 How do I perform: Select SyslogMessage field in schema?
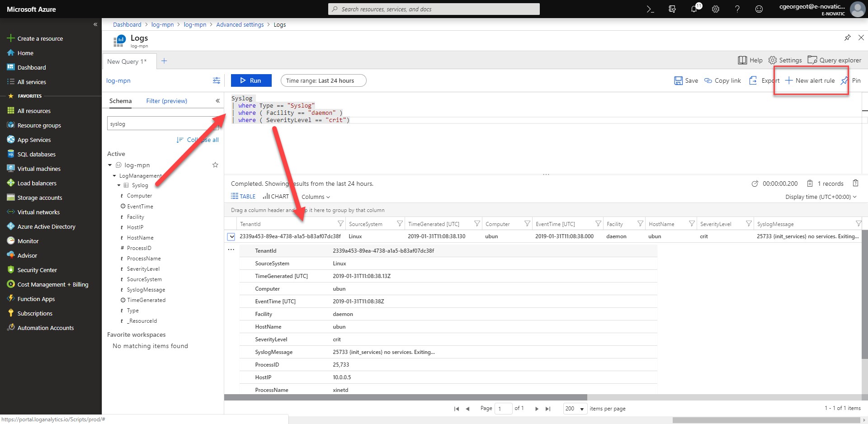146,290
